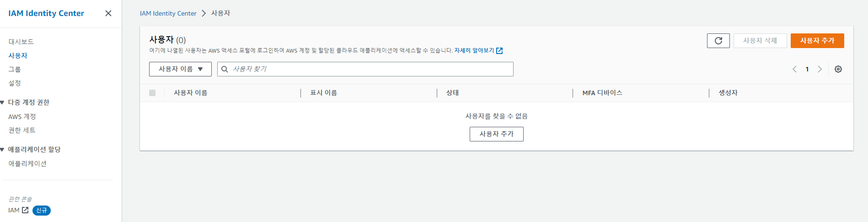Collapse the 다중 계정 권한 section

pyautogui.click(x=2, y=103)
